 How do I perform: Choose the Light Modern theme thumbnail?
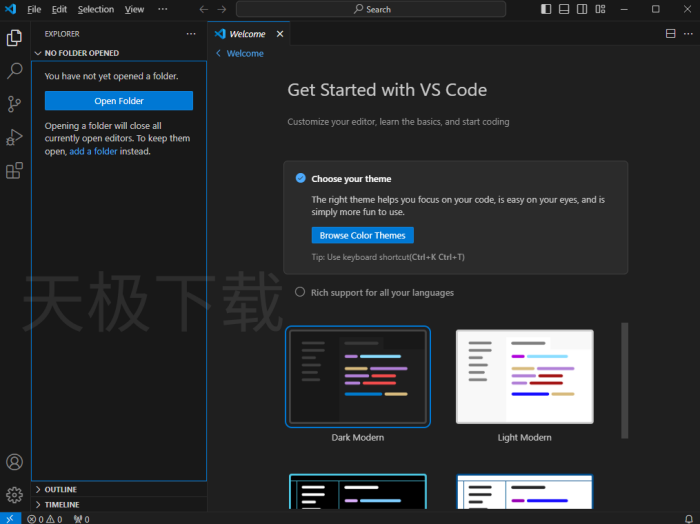pos(525,377)
